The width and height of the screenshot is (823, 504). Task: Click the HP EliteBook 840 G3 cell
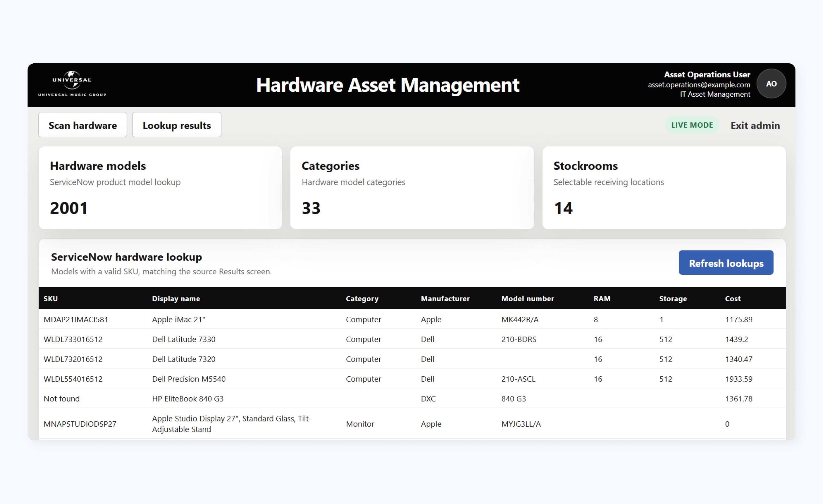(188, 398)
